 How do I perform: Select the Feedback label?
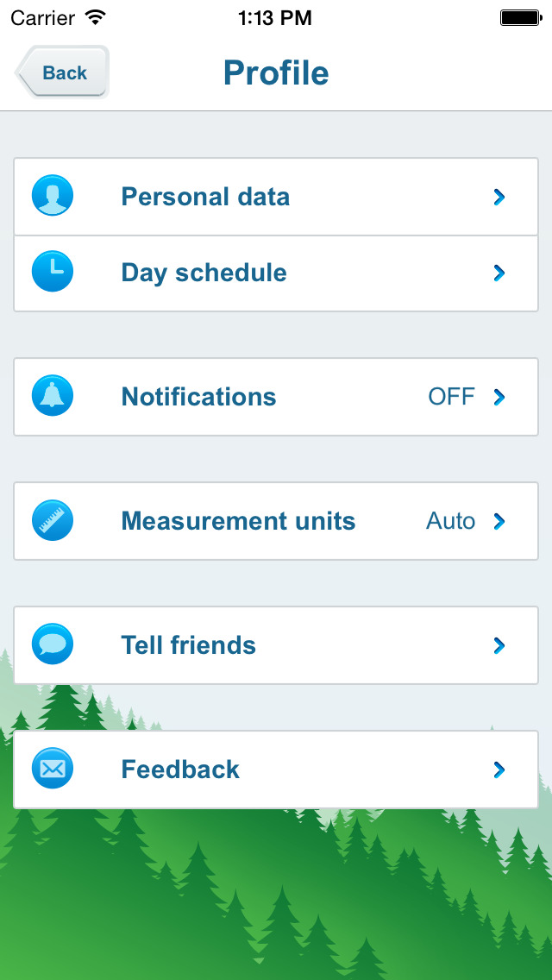pos(180,770)
